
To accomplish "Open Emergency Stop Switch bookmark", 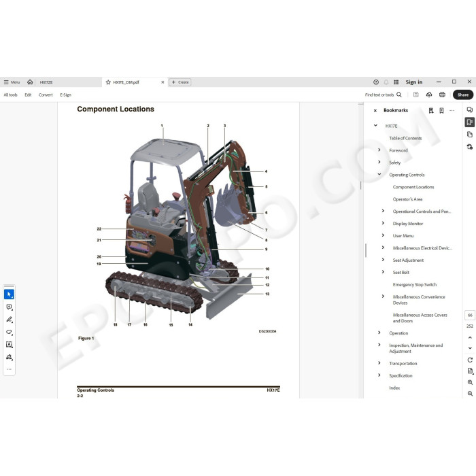I will 415,284.
